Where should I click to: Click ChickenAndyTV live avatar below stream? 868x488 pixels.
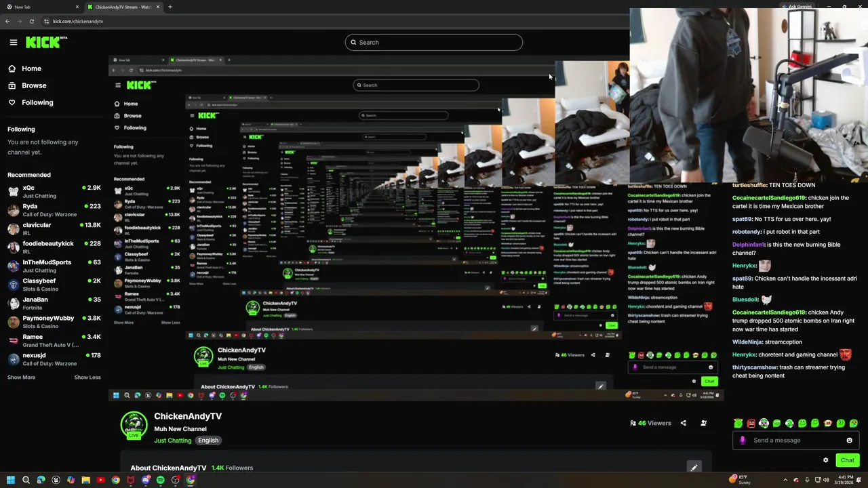[134, 426]
